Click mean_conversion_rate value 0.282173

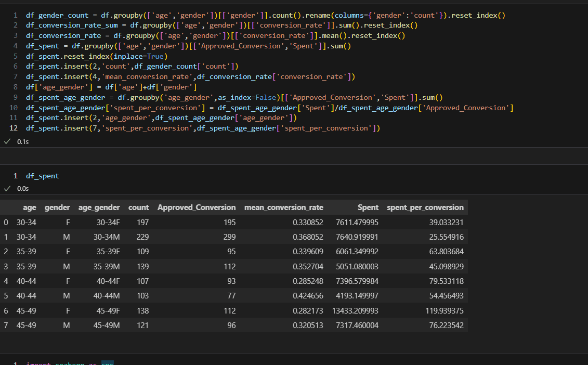point(308,311)
